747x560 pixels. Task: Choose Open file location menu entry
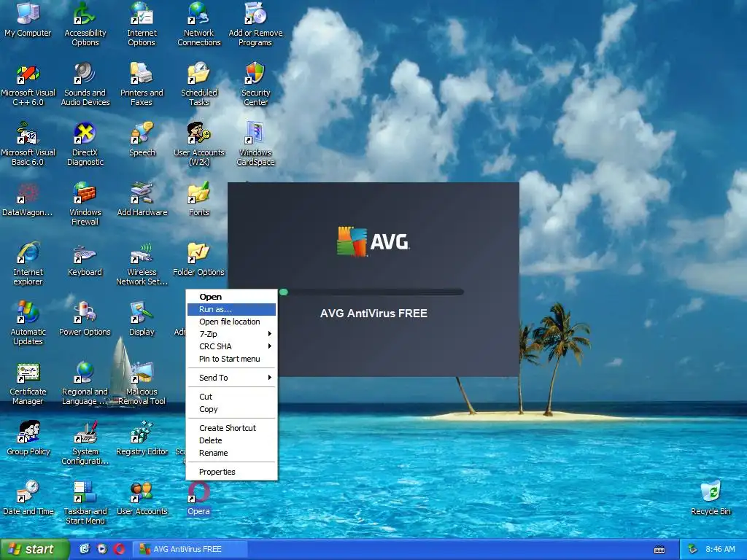(231, 322)
